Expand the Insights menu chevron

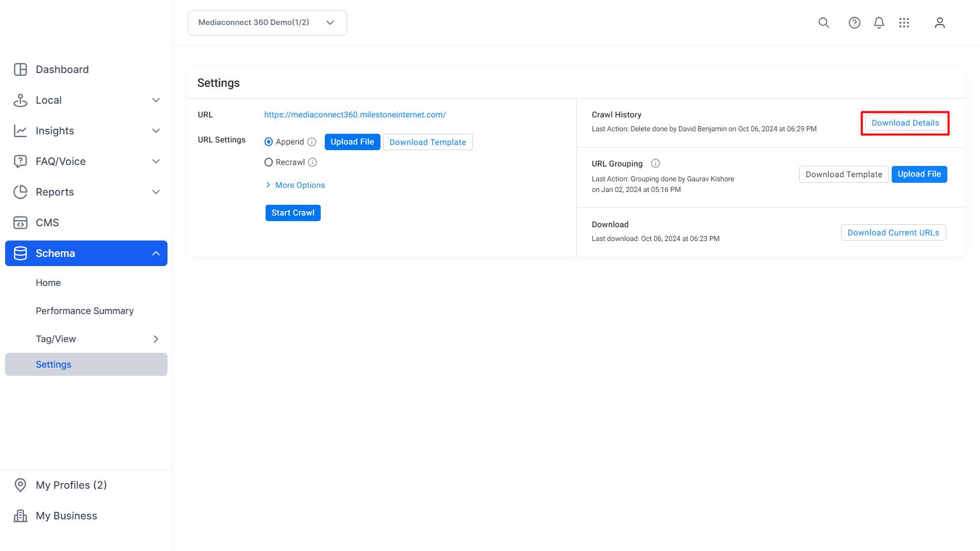click(x=156, y=131)
